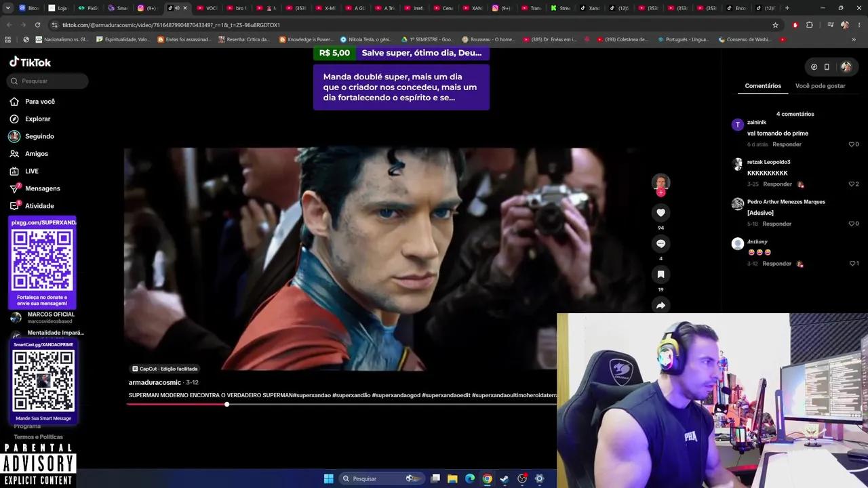Open Nacionalismo vs. Gl... bookmark
This screenshot has width=868, height=488.
[62, 39]
